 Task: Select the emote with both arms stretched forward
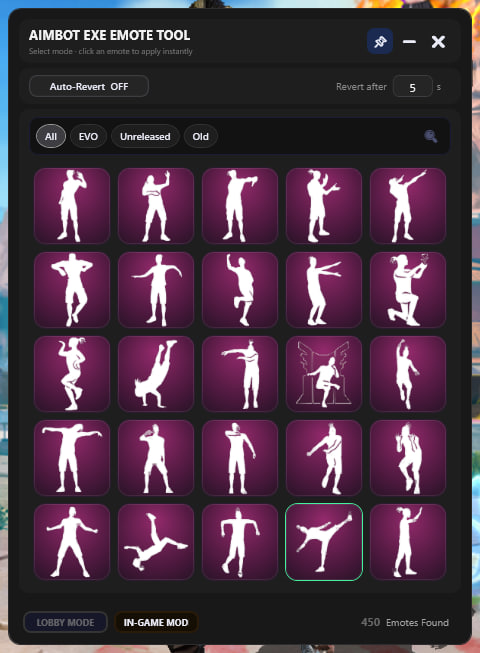point(324,290)
